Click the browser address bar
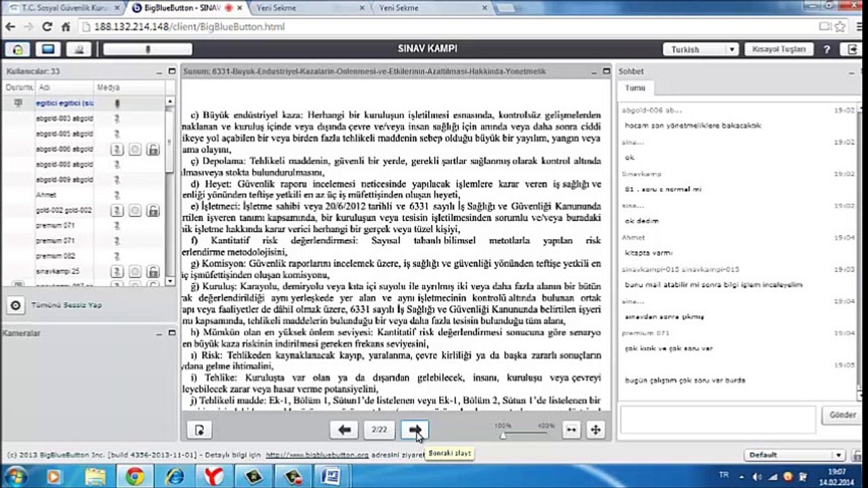868x488 pixels. 447,27
